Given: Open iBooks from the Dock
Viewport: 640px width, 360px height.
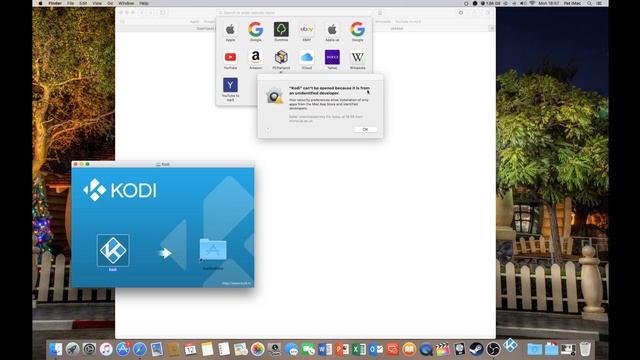Looking at the screenshot, I should pos(409,349).
